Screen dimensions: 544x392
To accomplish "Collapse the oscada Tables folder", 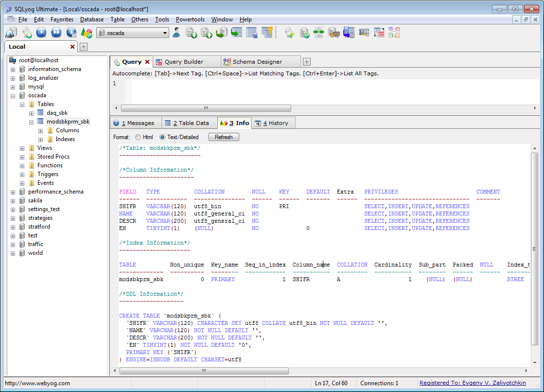I will pyautogui.click(x=22, y=104).
